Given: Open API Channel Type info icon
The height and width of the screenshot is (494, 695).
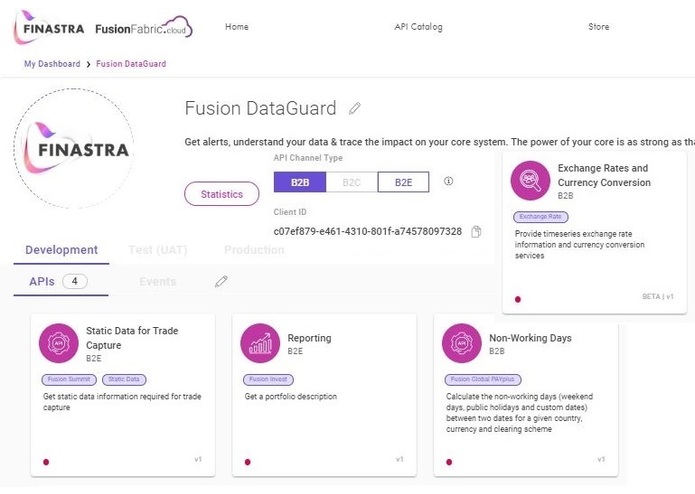Looking at the screenshot, I should 449,181.
